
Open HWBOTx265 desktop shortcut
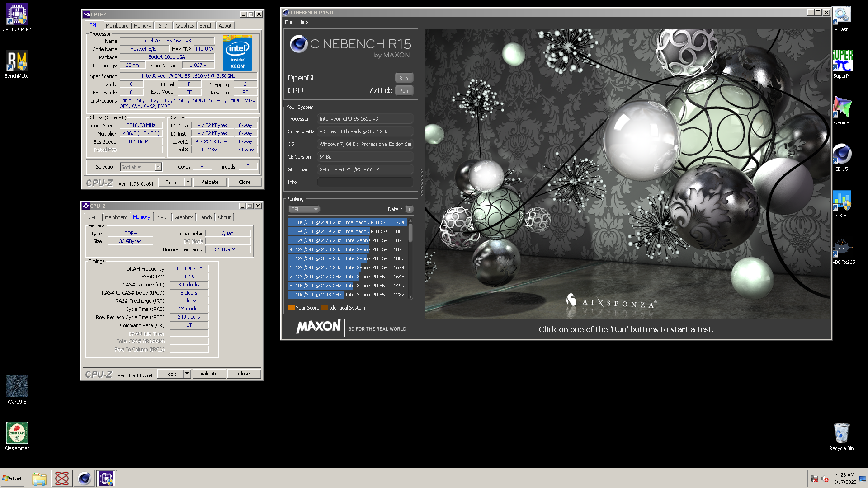click(x=843, y=251)
